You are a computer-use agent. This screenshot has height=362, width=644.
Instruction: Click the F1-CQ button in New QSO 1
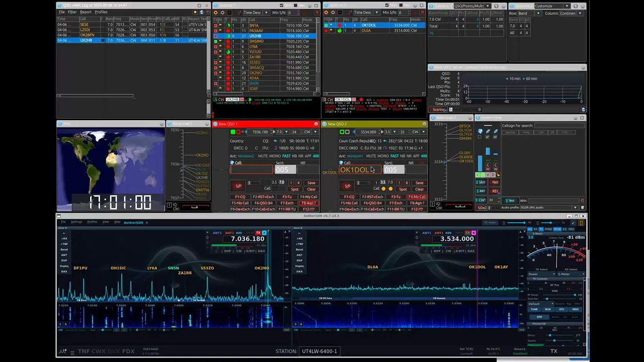click(x=240, y=197)
